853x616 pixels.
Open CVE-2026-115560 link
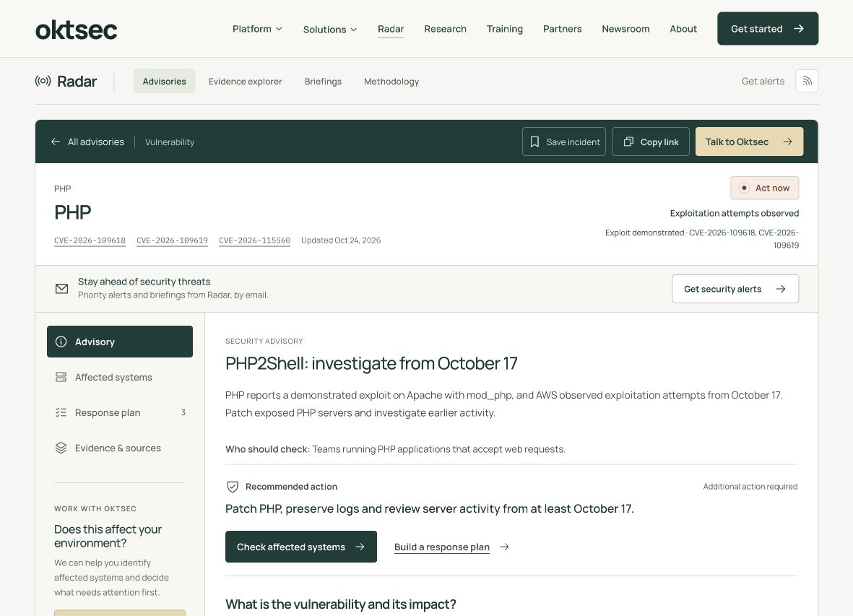(254, 240)
